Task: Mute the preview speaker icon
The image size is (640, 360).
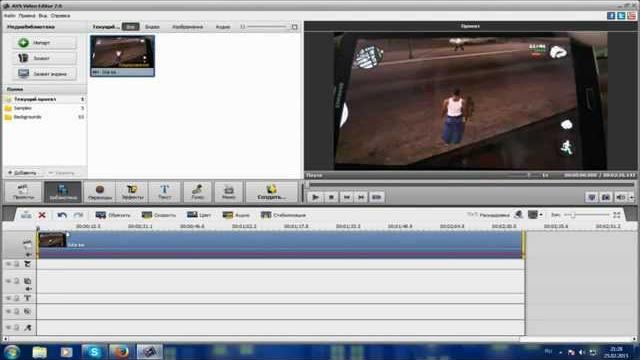Action: pos(620,198)
